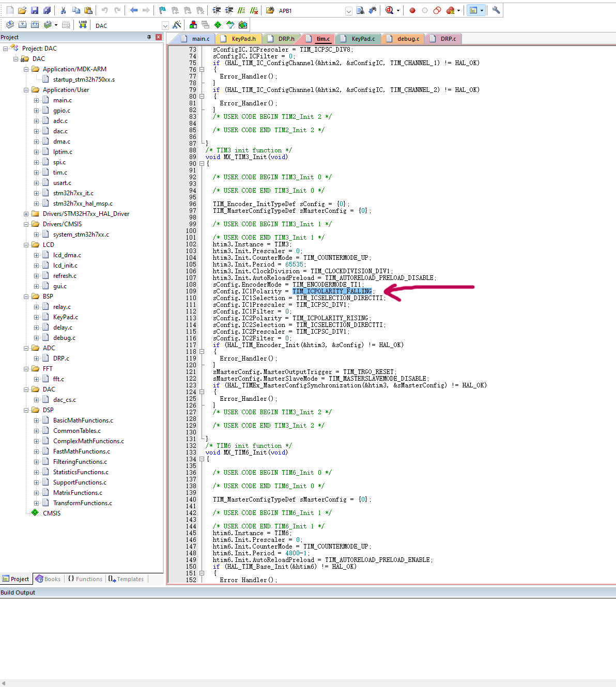Launch the Pack Installer icon
Viewport: 616px width, 687px height.
[242, 25]
